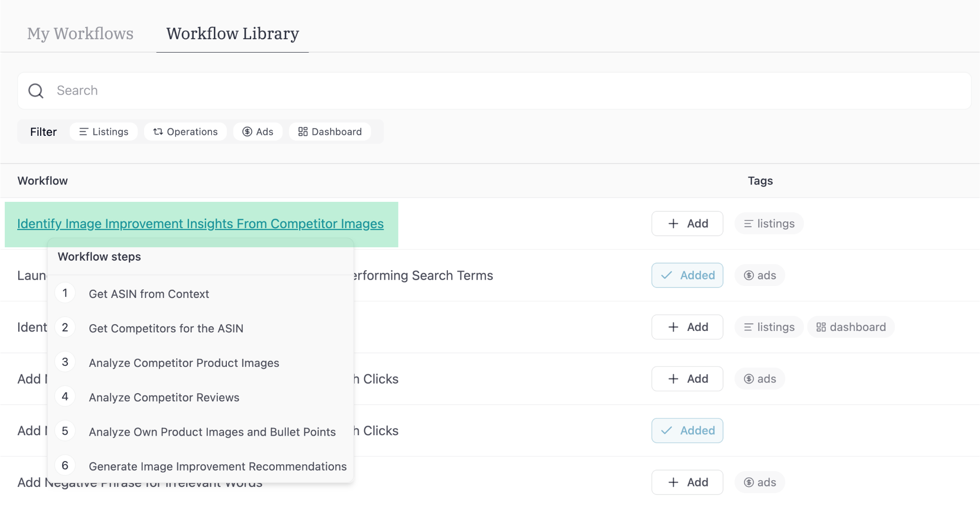Image resolution: width=980 pixels, height=506 pixels.
Task: Click the Added status for the search terms workflow
Action: 687,275
